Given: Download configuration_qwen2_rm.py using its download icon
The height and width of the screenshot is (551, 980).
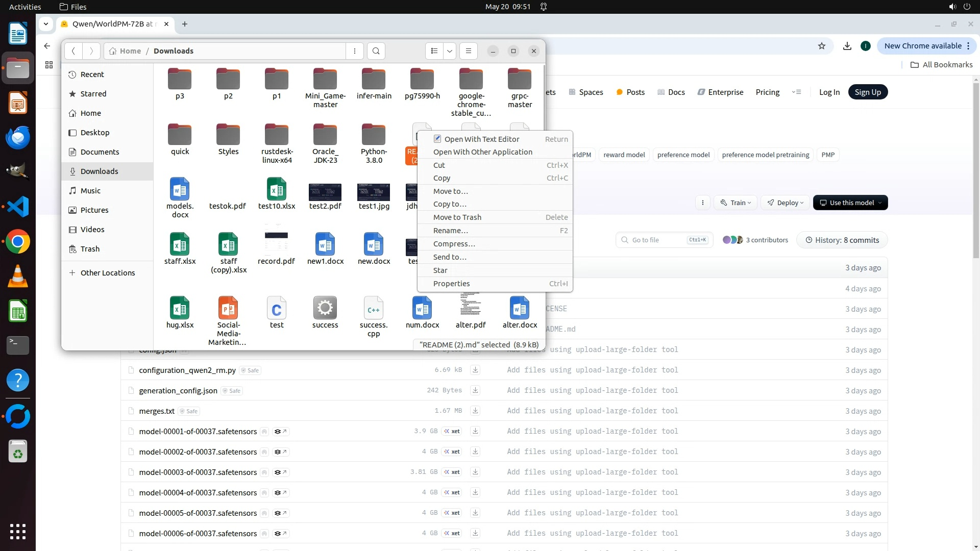Looking at the screenshot, I should (475, 370).
